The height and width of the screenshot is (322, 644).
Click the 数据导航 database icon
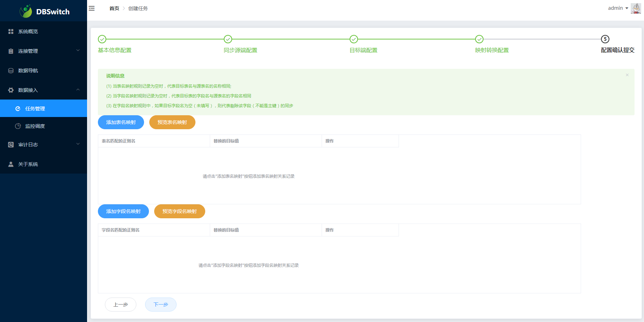[11, 71]
